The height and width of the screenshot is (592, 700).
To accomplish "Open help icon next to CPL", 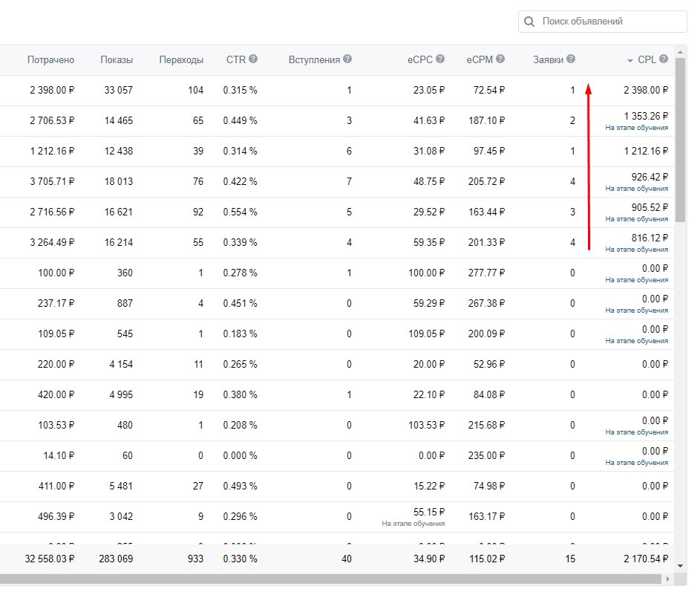I will point(664,59).
